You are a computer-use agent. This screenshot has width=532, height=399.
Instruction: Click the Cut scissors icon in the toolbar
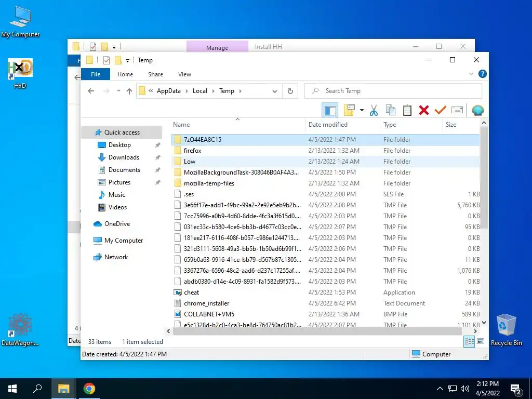tap(374, 110)
